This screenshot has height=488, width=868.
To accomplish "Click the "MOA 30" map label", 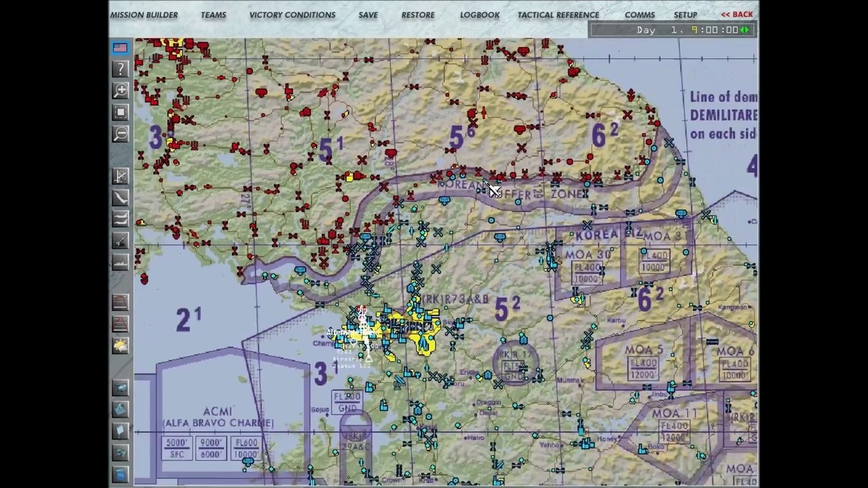I will pyautogui.click(x=588, y=255).
